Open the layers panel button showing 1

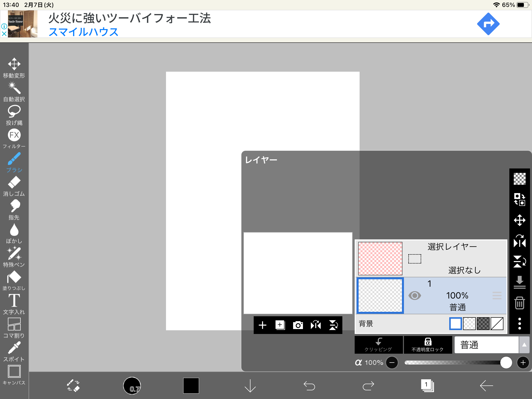427,385
